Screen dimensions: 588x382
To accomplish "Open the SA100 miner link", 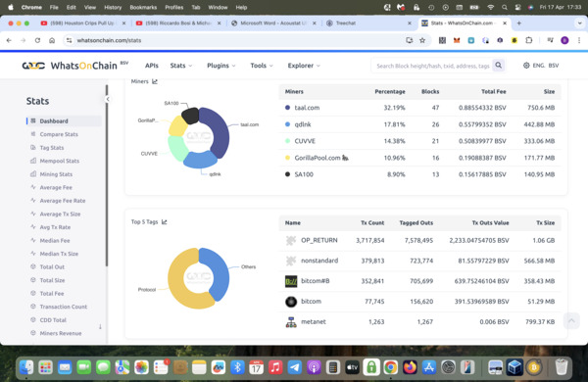I will click(x=304, y=174).
